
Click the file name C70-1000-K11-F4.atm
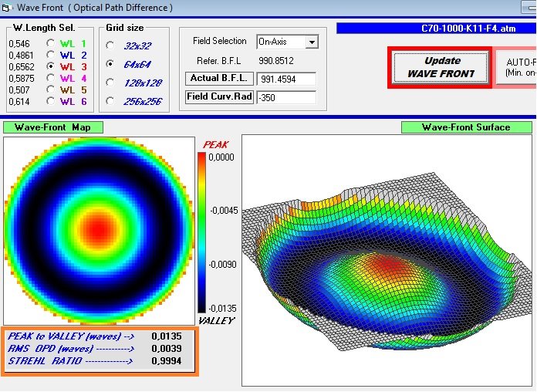click(x=468, y=28)
